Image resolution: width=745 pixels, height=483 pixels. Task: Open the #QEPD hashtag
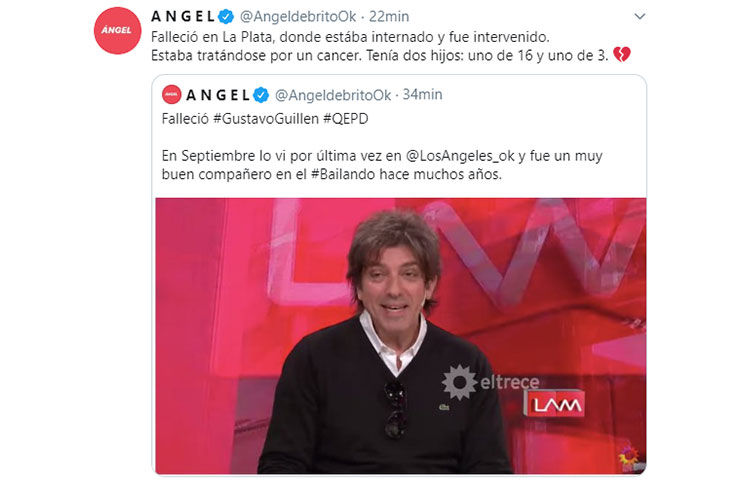click(x=345, y=119)
